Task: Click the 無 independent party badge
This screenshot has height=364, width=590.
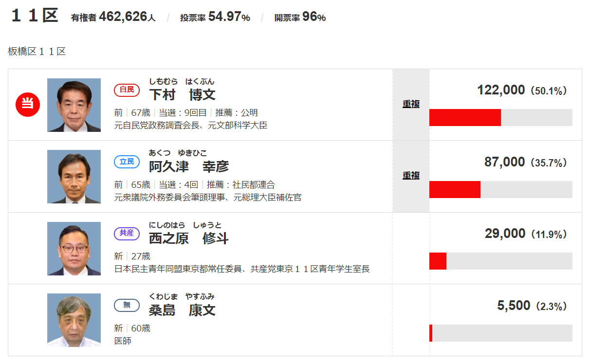Action: (x=127, y=305)
